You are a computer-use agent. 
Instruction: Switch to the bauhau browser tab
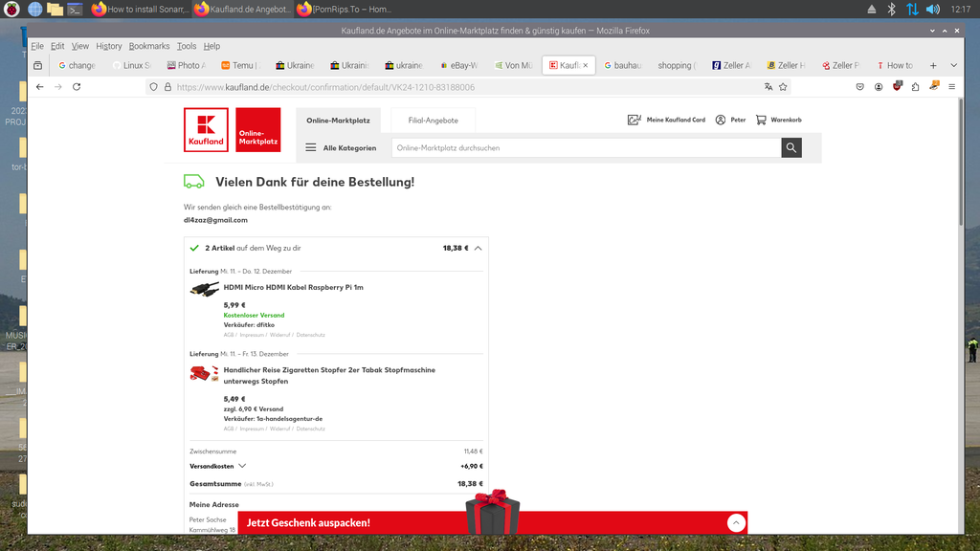coord(623,65)
